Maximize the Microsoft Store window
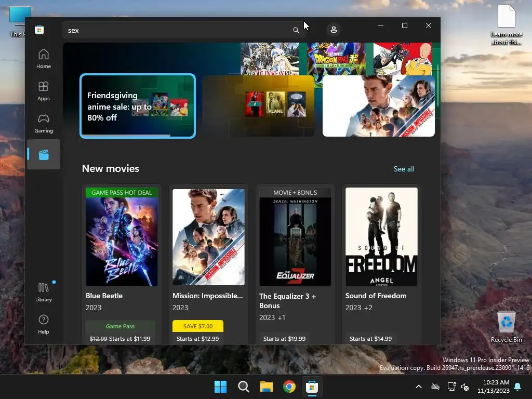The height and width of the screenshot is (399, 532). 404,25
